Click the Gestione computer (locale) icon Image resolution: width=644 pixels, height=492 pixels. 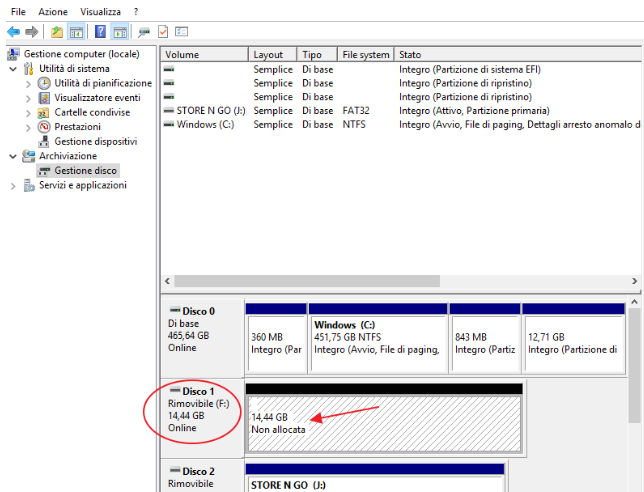click(13, 54)
